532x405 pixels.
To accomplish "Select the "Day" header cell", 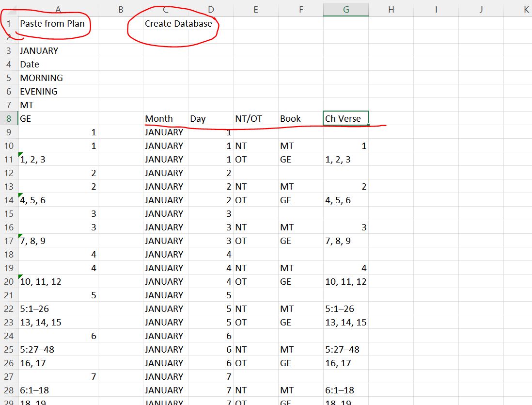I will click(x=211, y=118).
